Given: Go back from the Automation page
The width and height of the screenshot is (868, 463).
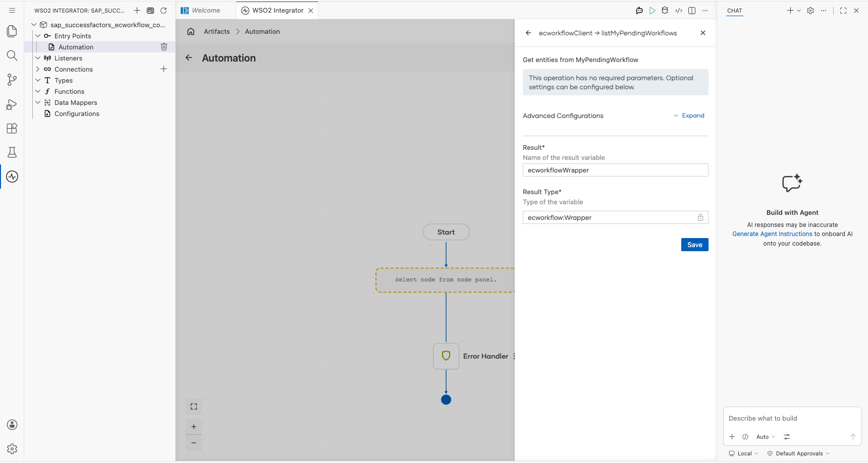Looking at the screenshot, I should click(189, 58).
